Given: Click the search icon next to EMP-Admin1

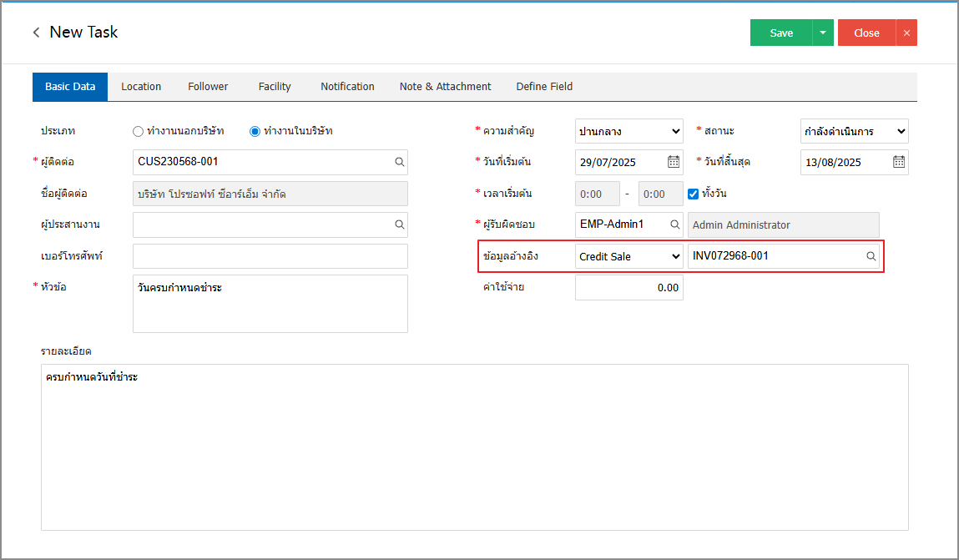Looking at the screenshot, I should pos(674,225).
